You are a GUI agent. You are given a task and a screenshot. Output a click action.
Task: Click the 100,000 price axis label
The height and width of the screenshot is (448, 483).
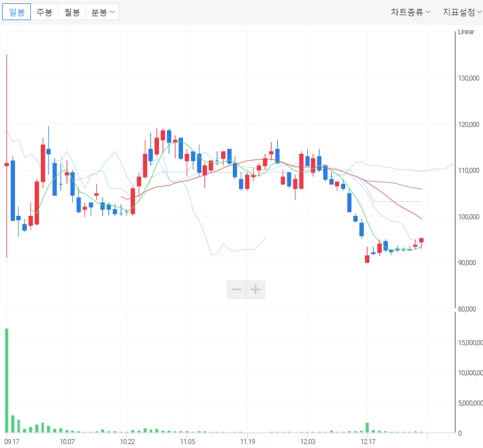click(x=468, y=217)
